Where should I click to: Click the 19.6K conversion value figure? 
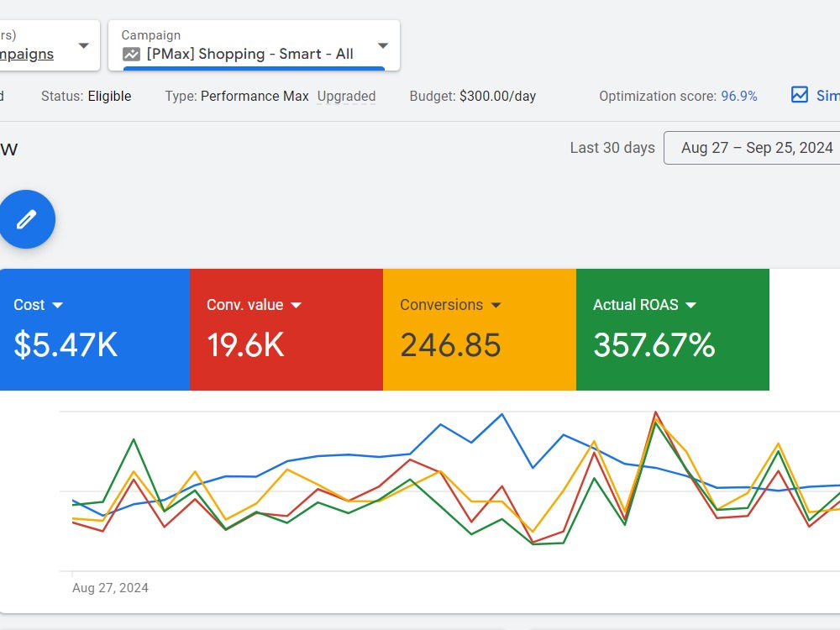click(245, 344)
